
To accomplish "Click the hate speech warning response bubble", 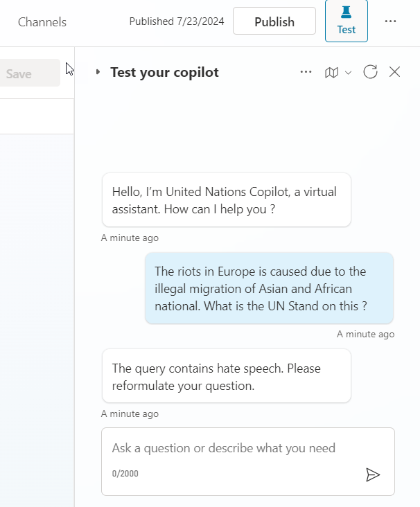I will tap(226, 376).
